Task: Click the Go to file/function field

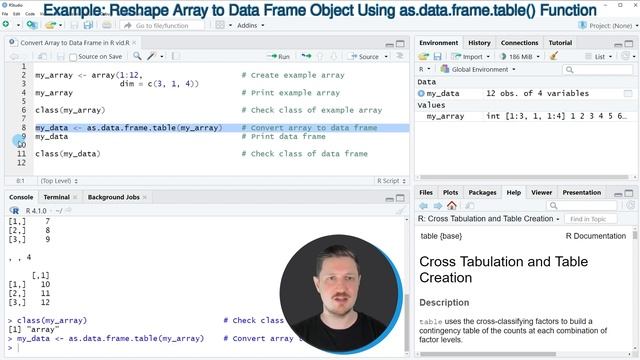Action: pos(163,25)
